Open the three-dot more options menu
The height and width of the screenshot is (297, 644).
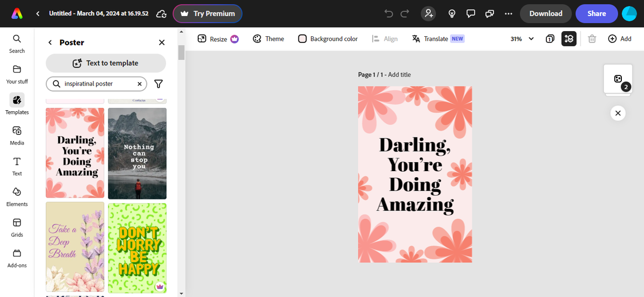(x=508, y=14)
